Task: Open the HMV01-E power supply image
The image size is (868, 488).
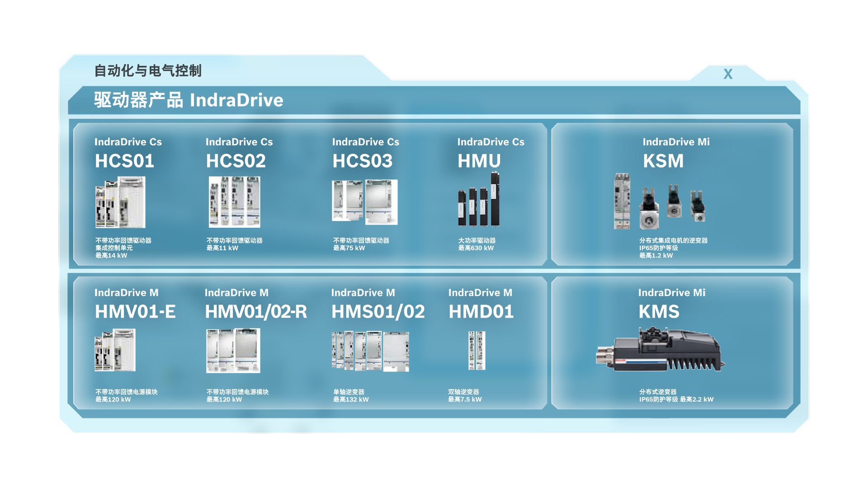Action: pyautogui.click(x=115, y=350)
